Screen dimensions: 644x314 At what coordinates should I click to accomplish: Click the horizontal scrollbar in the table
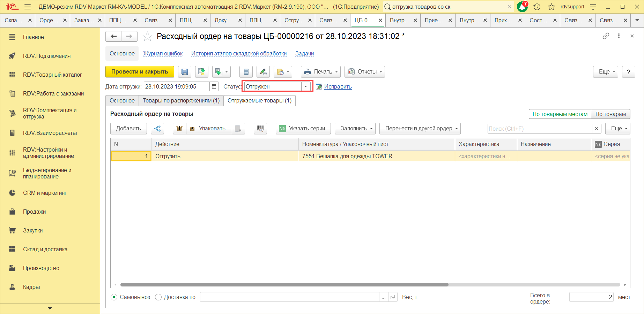click(x=284, y=285)
